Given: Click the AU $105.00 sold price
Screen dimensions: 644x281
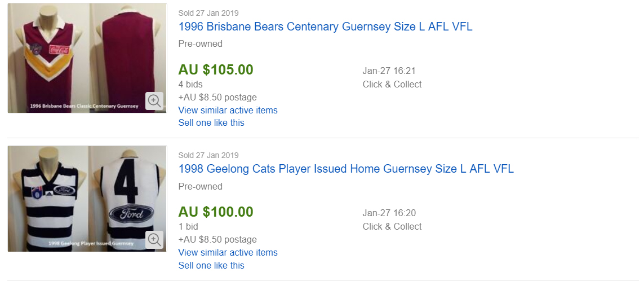Looking at the screenshot, I should tap(216, 70).
